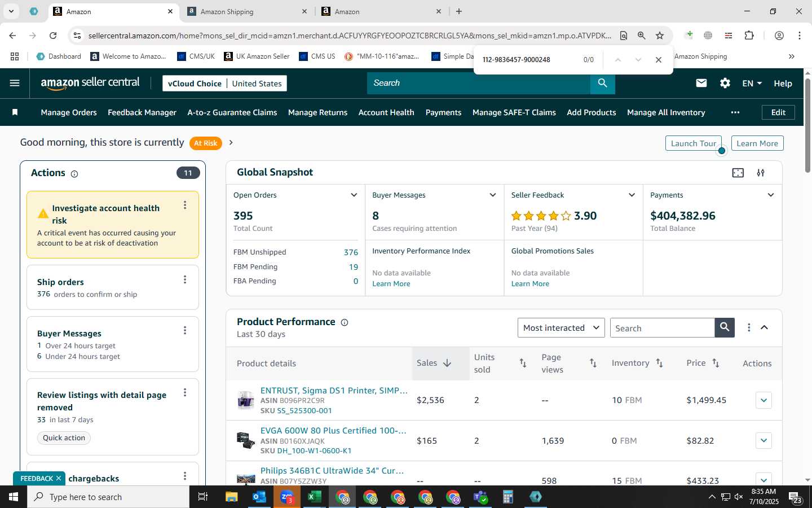Open Outlook from the taskbar
This screenshot has height=508, width=812.
(259, 497)
